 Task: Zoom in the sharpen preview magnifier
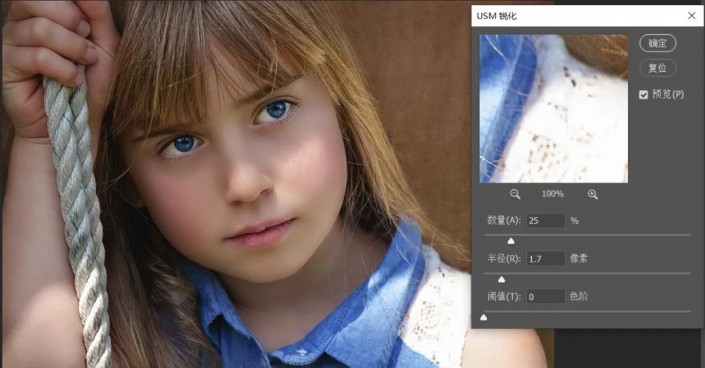[593, 194]
